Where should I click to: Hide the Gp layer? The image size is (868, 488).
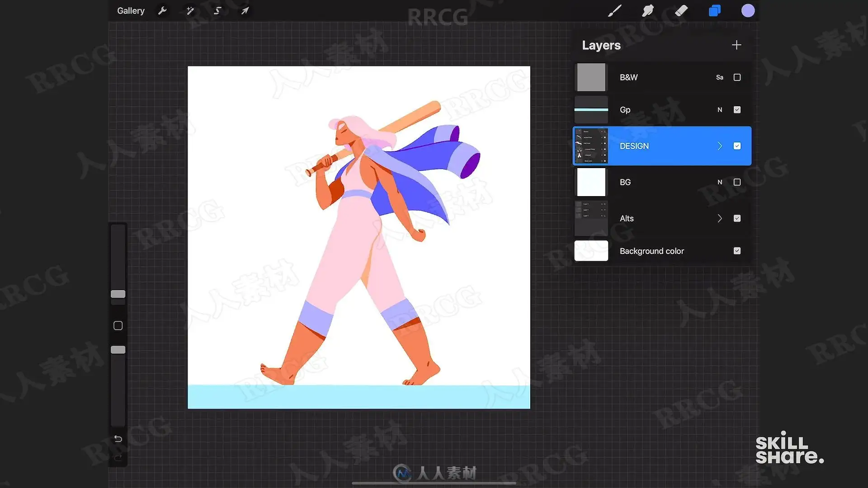737,110
